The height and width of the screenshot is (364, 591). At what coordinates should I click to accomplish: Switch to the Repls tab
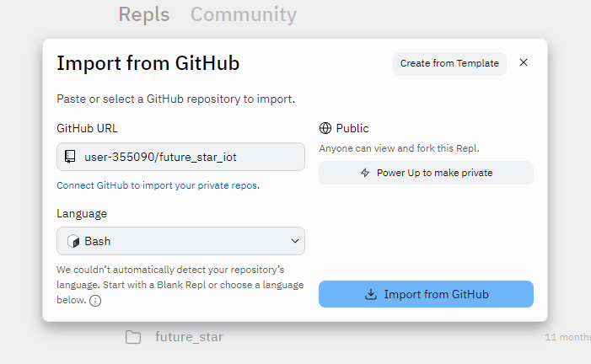click(144, 14)
